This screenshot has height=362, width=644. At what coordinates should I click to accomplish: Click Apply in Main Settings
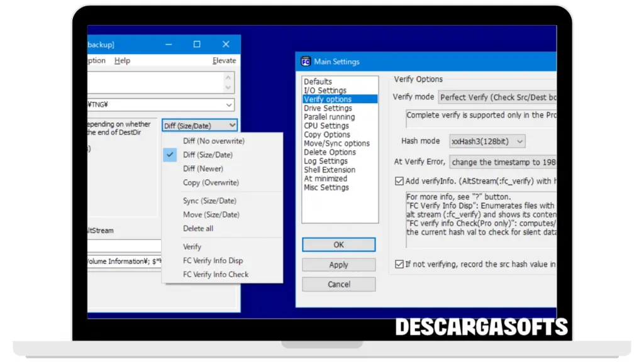(x=338, y=265)
